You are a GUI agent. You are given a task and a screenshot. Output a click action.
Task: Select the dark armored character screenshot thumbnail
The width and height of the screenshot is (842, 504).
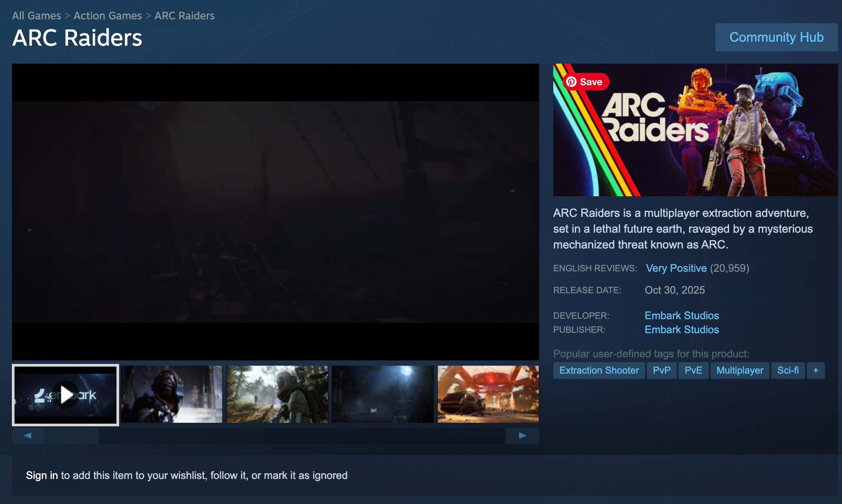pyautogui.click(x=171, y=395)
